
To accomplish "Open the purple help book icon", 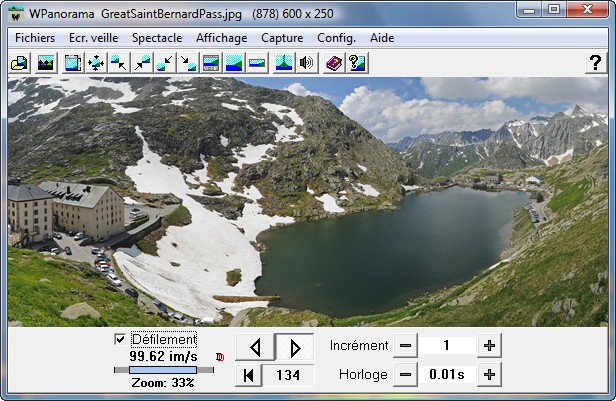I will (x=334, y=63).
